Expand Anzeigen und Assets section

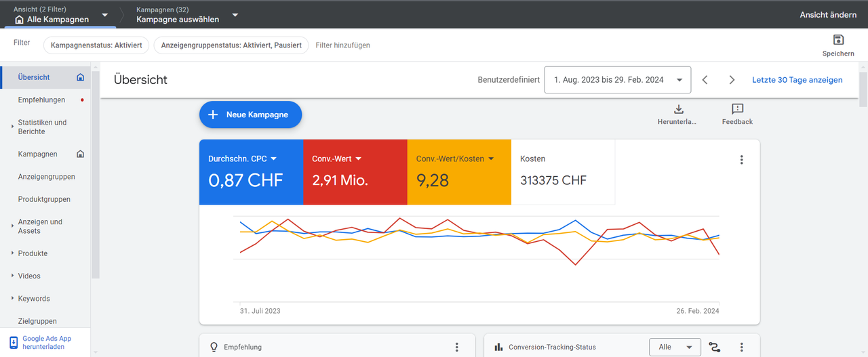tap(12, 226)
